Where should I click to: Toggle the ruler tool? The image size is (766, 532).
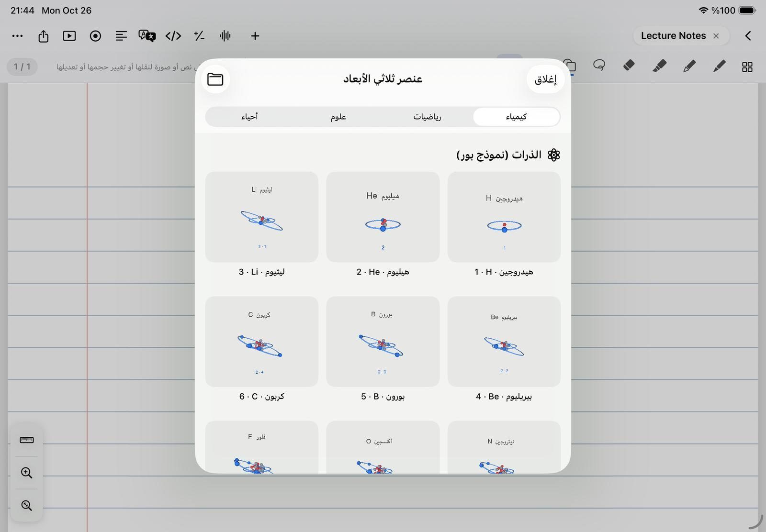point(27,440)
